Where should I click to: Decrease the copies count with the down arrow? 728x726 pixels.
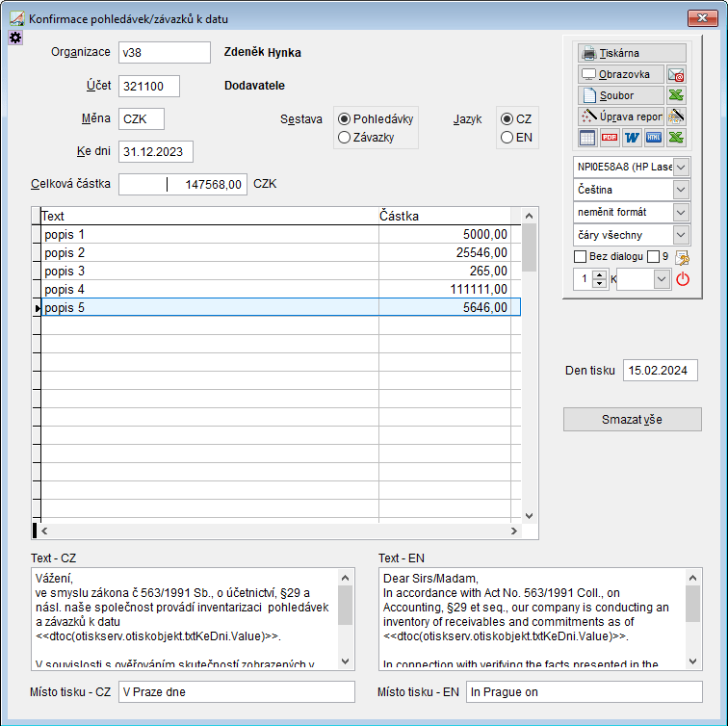click(x=599, y=284)
